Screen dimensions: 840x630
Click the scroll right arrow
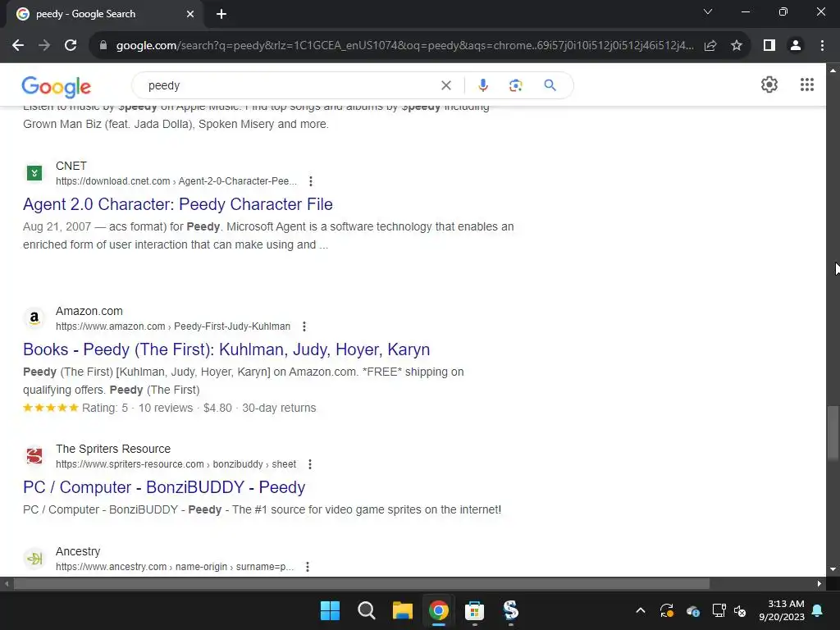[819, 583]
